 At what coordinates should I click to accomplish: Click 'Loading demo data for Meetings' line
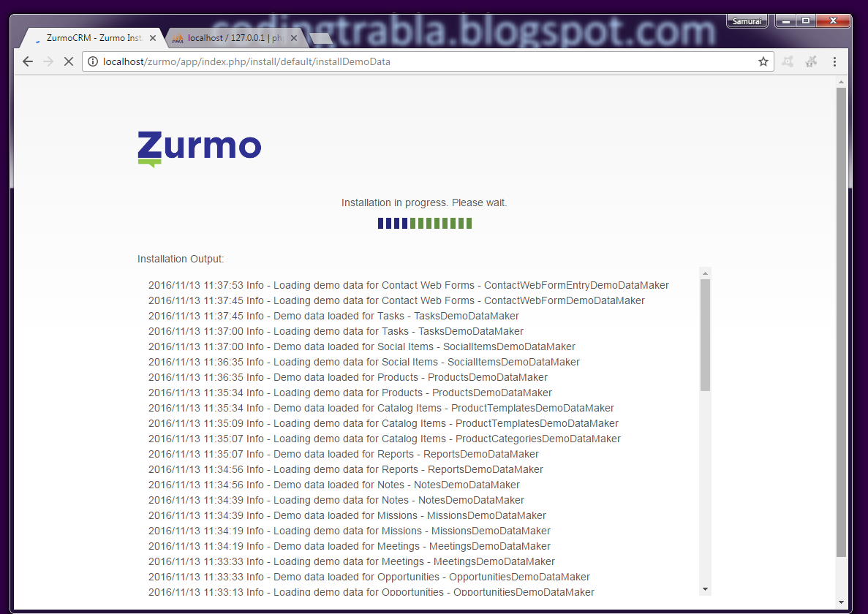(352, 561)
